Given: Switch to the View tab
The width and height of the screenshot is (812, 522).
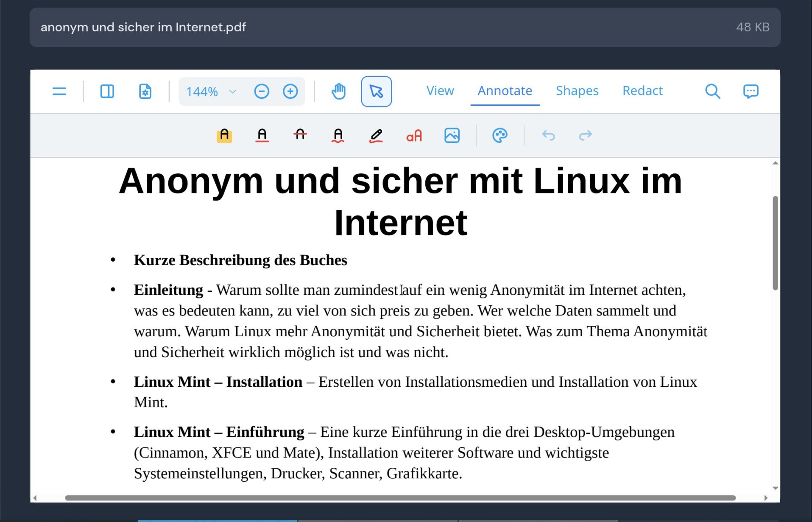Looking at the screenshot, I should 440,91.
